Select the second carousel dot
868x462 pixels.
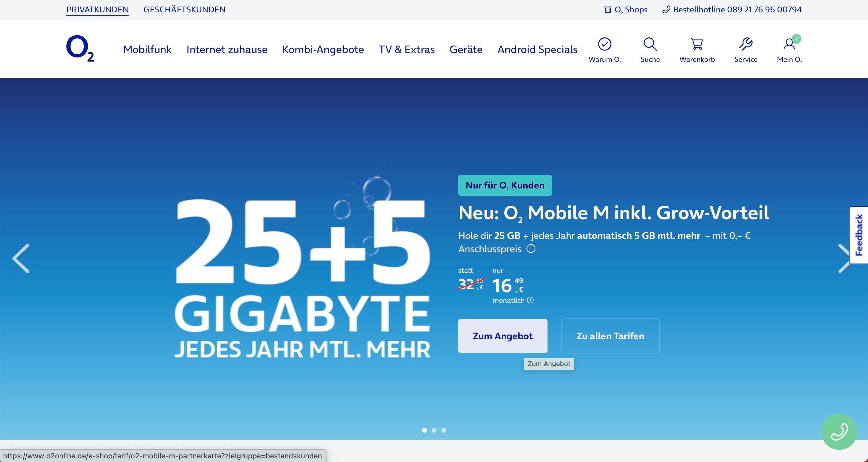click(x=434, y=430)
